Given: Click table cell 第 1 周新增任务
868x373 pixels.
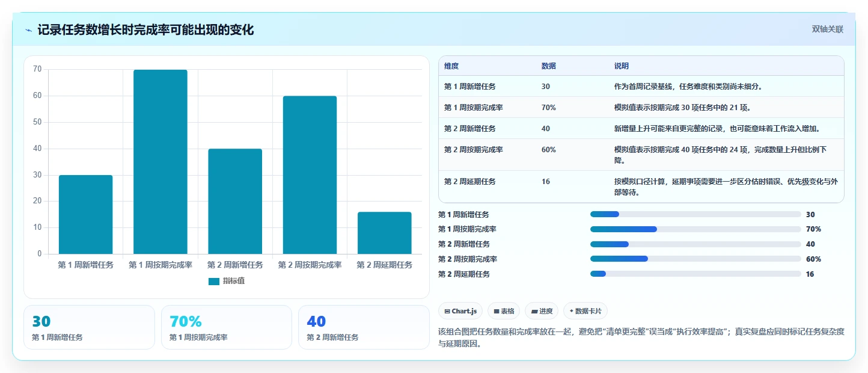Looking at the screenshot, I should click(x=470, y=87).
